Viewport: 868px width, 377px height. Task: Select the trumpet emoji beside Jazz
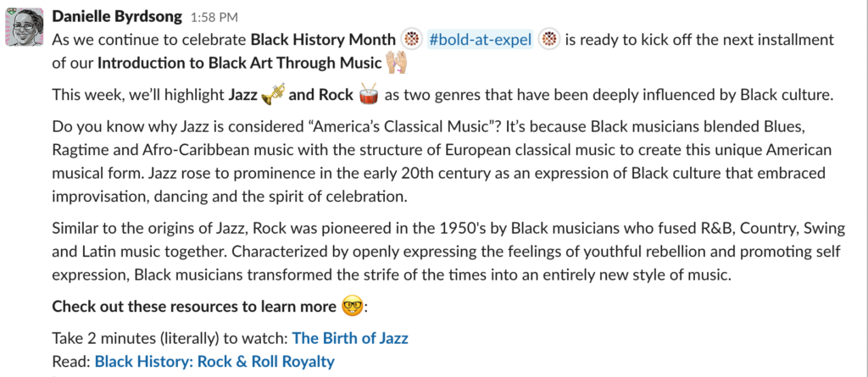pyautogui.click(x=273, y=95)
